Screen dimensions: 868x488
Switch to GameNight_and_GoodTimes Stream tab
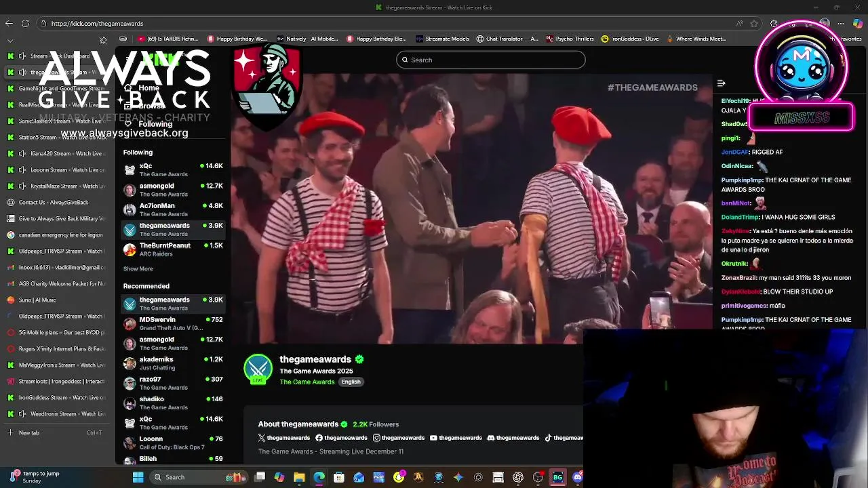tap(56, 89)
